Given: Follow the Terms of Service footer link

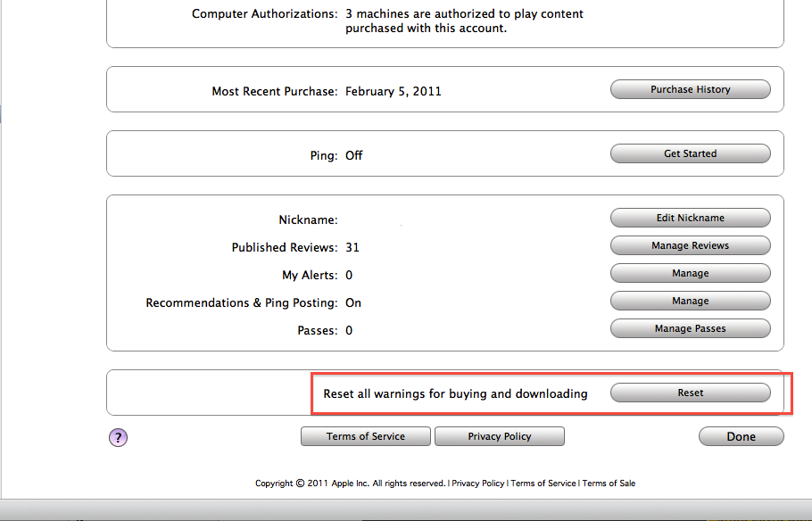Looking at the screenshot, I should tap(543, 484).
